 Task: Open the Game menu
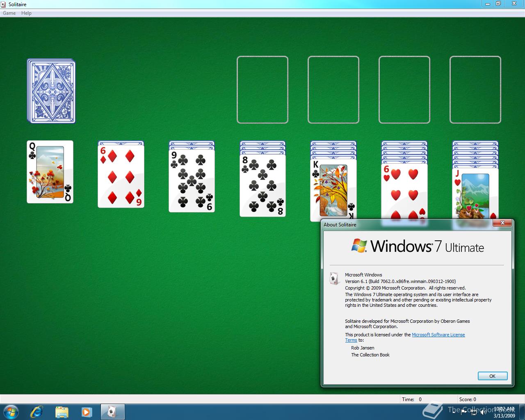pos(9,13)
